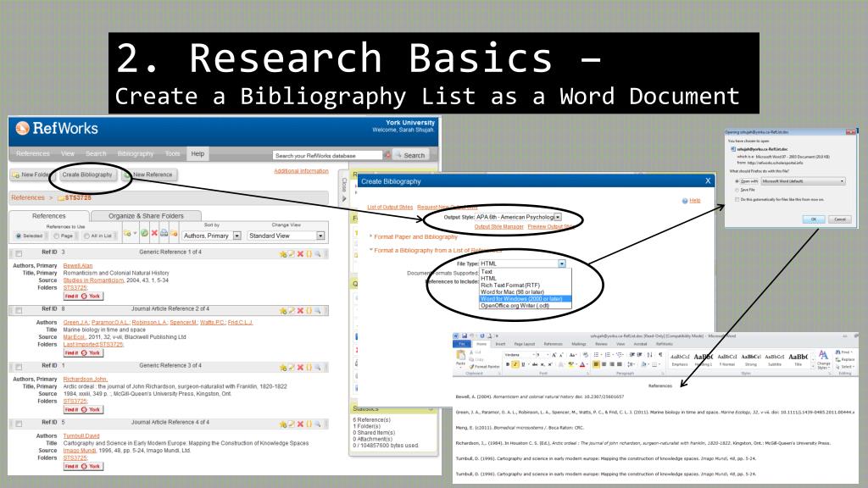Click Find it York under Romanticism reference
868x488 pixels.
click(x=83, y=296)
